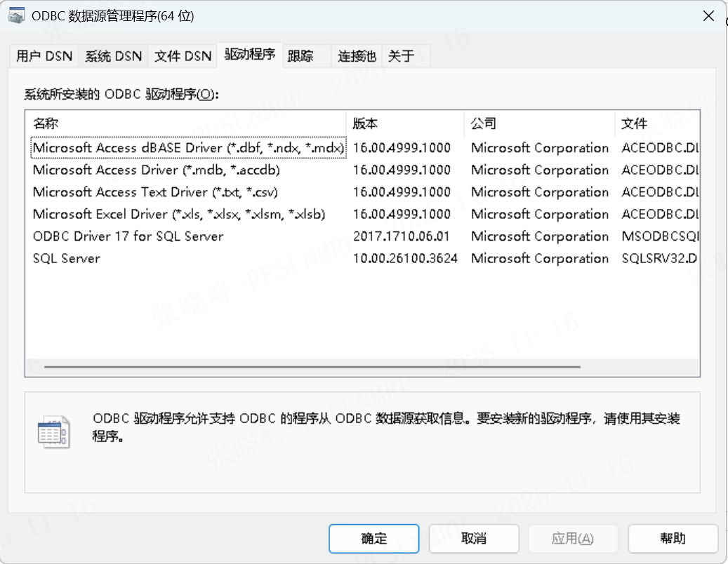
Task: Click Microsoft Corporation in the ODBC Driver 17 row
Action: (539, 236)
